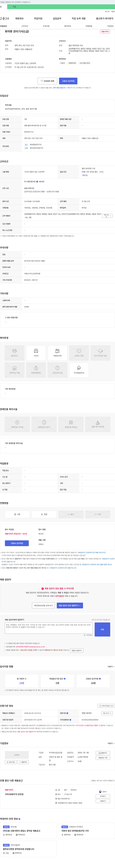Open the 취업지원 main menu
Viewport: 115px width, 868px height.
(38, 19)
